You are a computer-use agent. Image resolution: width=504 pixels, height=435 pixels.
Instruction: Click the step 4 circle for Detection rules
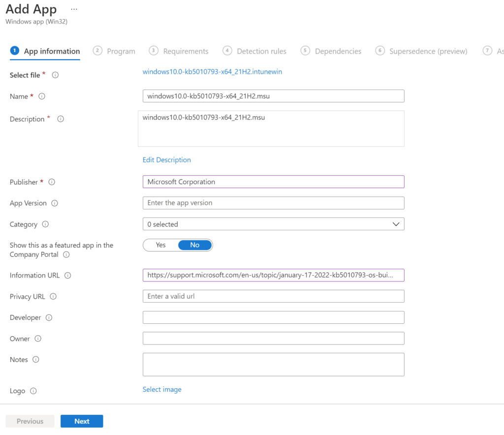[x=227, y=51]
